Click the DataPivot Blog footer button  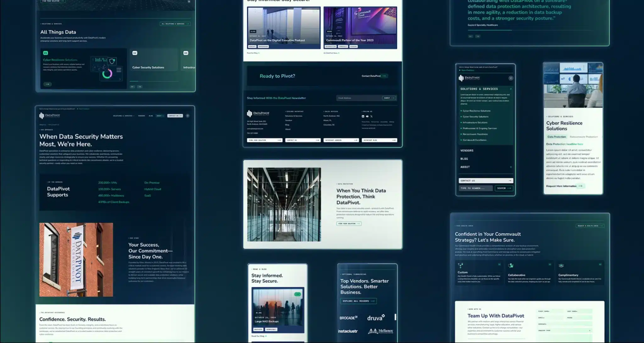(380, 140)
